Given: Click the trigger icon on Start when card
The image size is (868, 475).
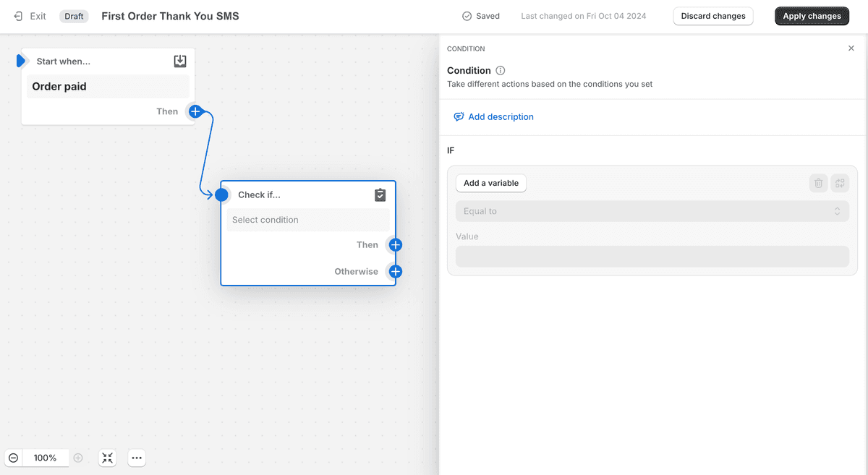Looking at the screenshot, I should 180,61.
